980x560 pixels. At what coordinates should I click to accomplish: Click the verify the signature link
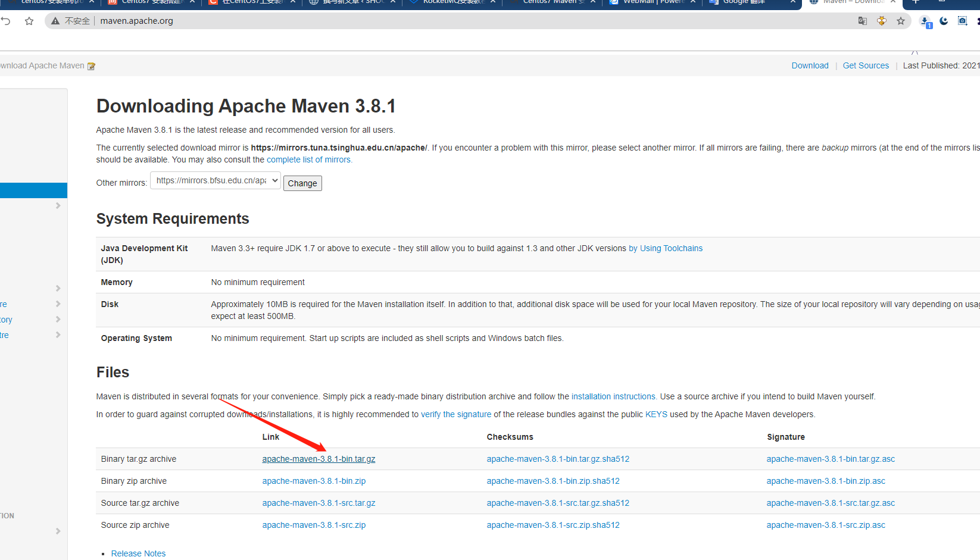[x=456, y=414]
